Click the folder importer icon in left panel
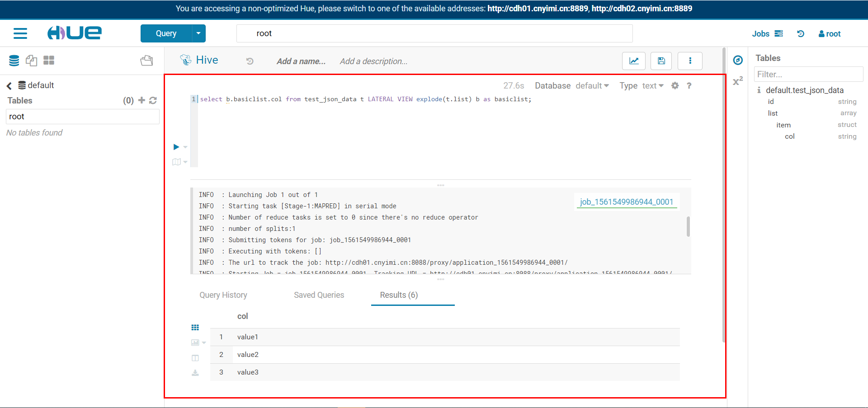 click(x=146, y=60)
